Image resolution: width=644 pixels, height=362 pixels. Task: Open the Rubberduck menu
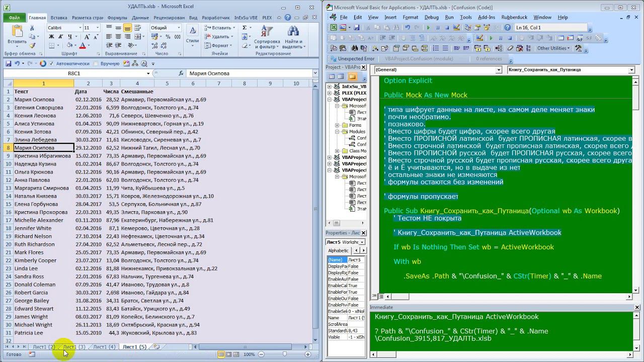(x=514, y=17)
